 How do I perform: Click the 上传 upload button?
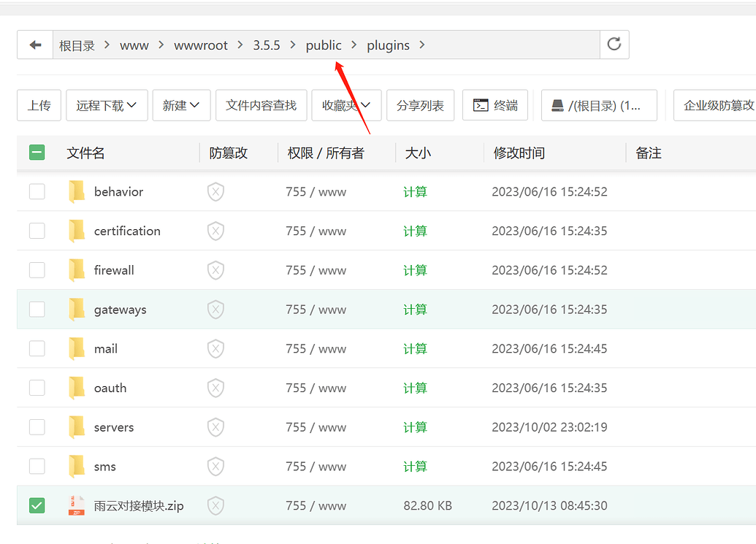point(39,105)
